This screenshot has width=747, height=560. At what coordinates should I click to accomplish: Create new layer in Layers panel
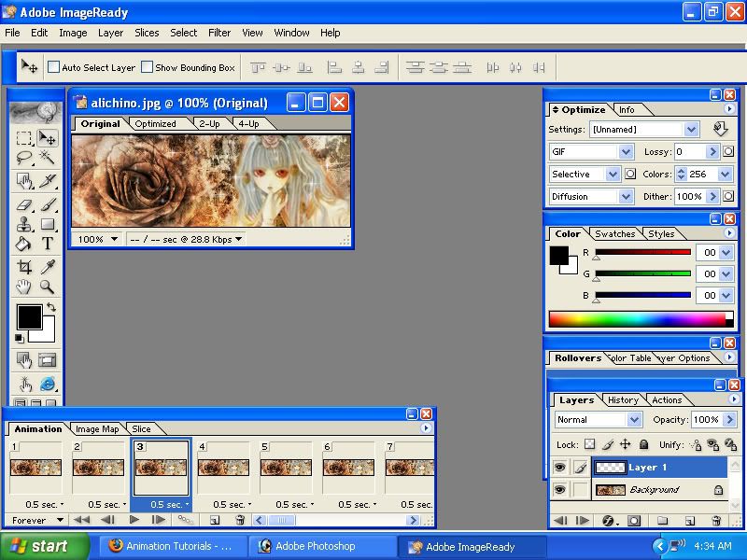click(x=689, y=521)
